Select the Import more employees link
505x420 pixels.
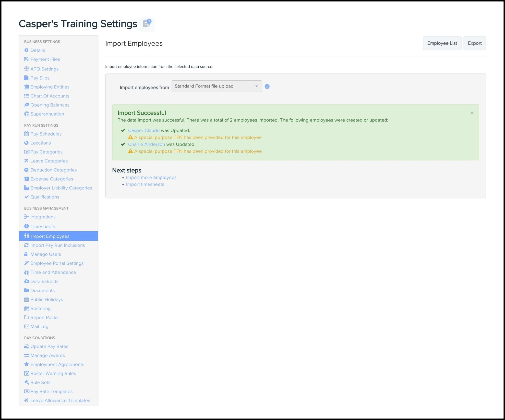coord(151,177)
